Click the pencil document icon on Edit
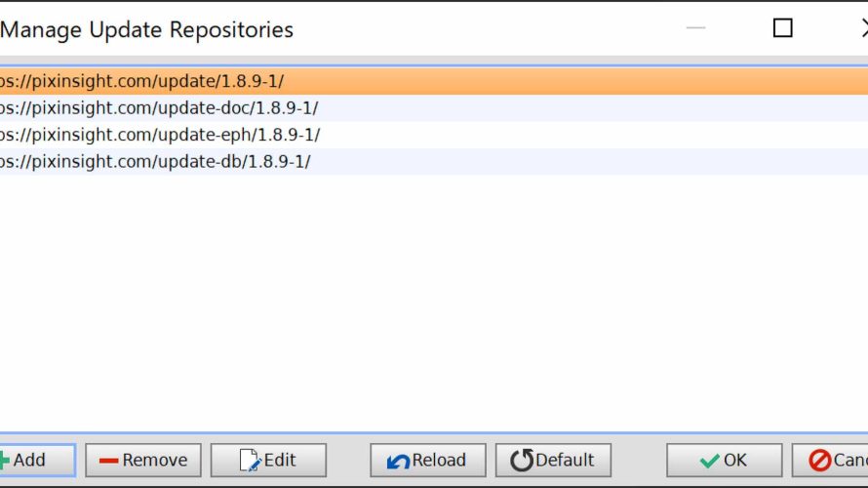Image resolution: width=868 pixels, height=488 pixels. (x=250, y=461)
